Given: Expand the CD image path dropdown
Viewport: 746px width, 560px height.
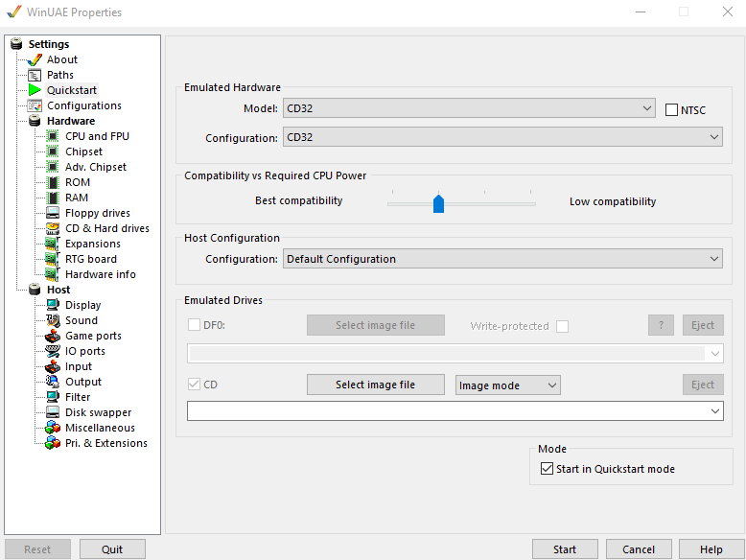Looking at the screenshot, I should (715, 411).
